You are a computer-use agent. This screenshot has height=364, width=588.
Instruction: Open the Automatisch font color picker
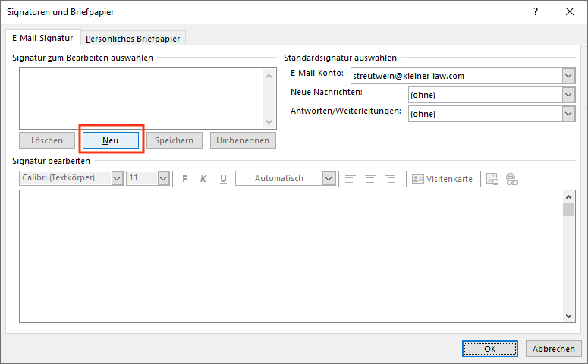(329, 179)
